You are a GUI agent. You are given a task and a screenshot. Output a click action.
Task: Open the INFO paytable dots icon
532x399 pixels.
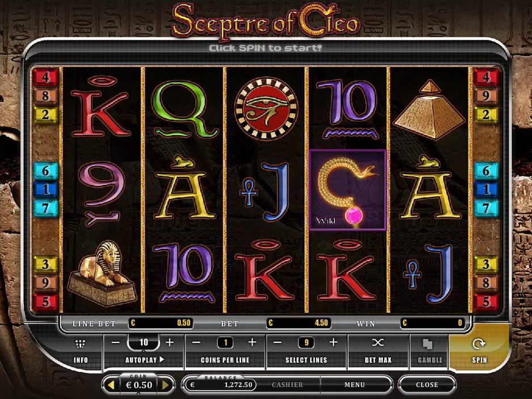pyautogui.click(x=81, y=344)
